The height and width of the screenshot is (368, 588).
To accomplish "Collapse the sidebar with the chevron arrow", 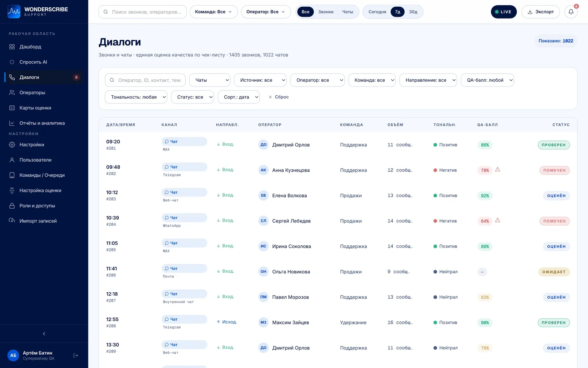I will [x=44, y=334].
